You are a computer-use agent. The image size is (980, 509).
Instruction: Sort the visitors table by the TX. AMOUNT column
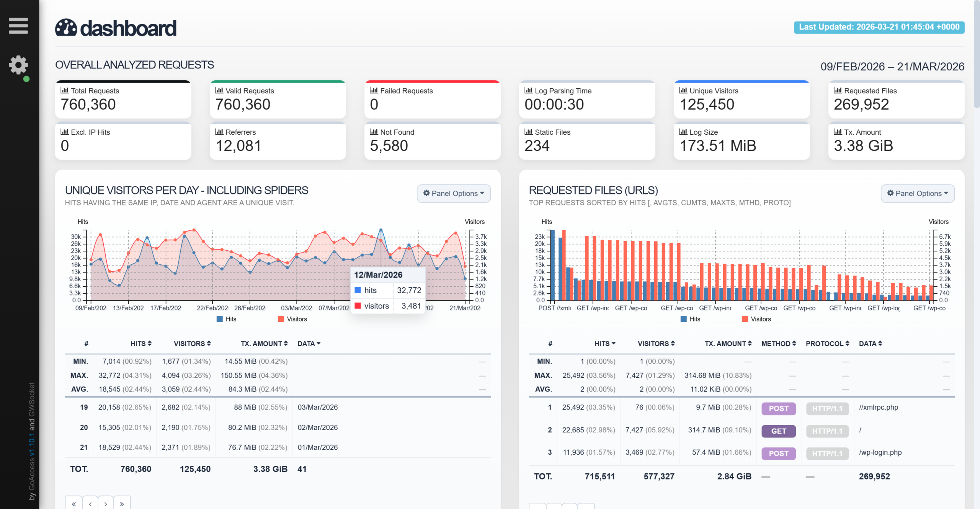[x=264, y=344]
